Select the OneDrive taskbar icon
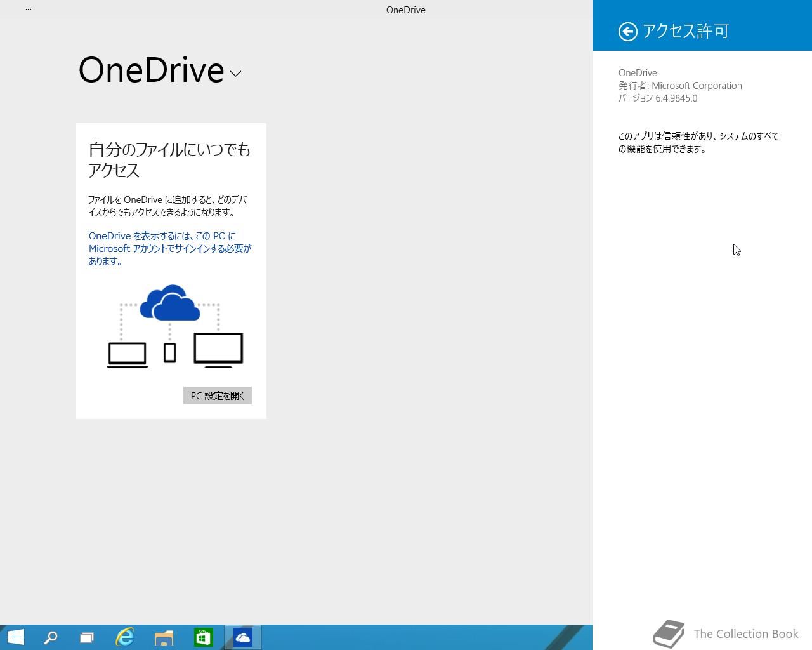This screenshot has width=812, height=650. (243, 637)
